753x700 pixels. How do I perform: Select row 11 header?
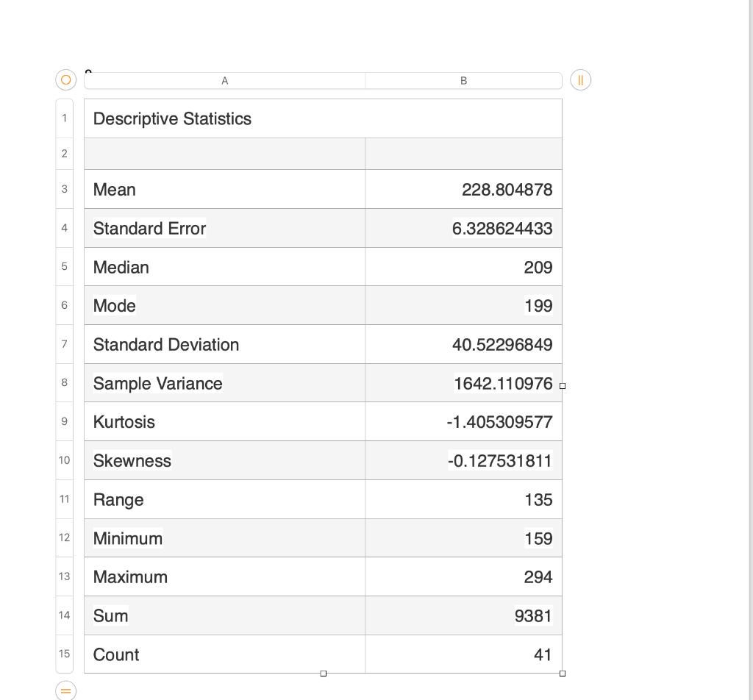pos(65,499)
